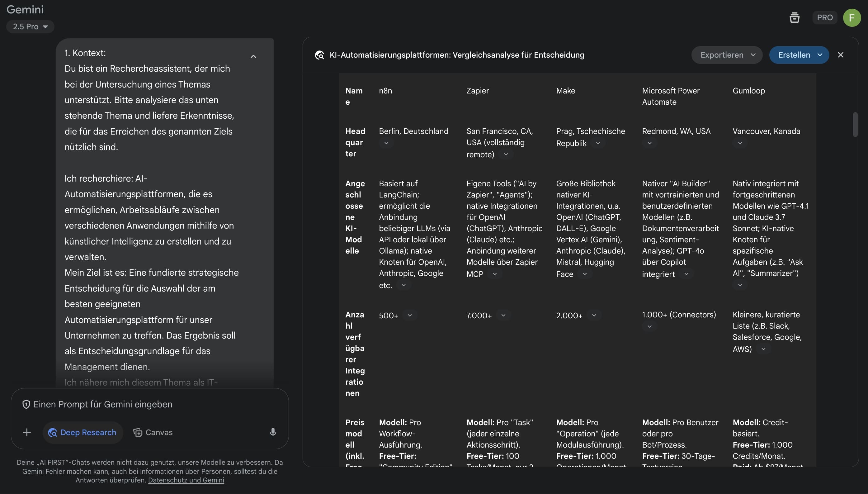Screen dimensions: 868x494
Task: Toggle the Canvas mode chip
Action: [x=153, y=432]
